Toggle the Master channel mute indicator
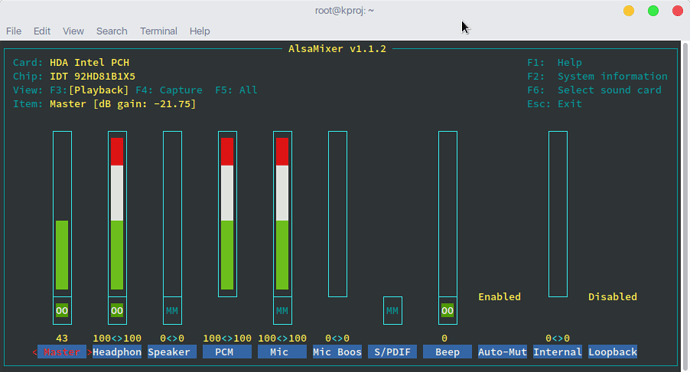The height and width of the screenshot is (372, 690). click(62, 311)
